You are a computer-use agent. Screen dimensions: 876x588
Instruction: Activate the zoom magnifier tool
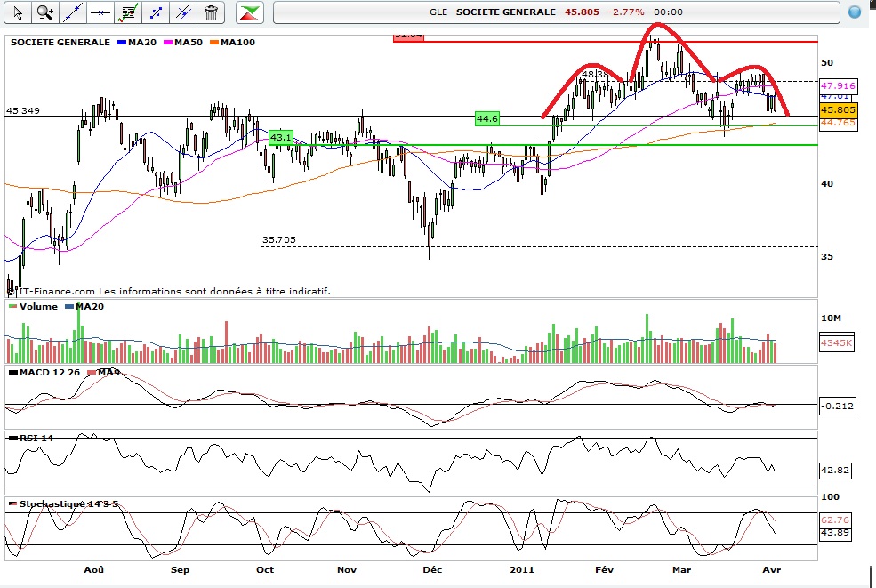pos(44,12)
